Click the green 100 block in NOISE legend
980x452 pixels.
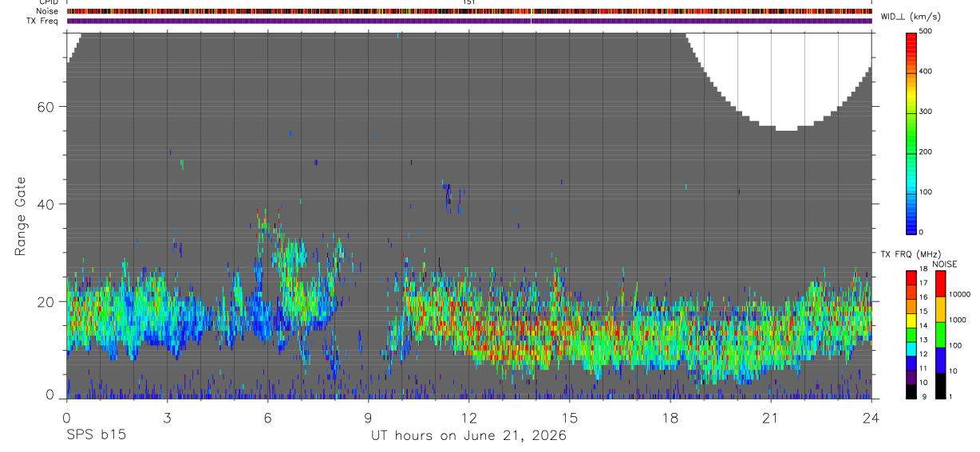pos(942,335)
